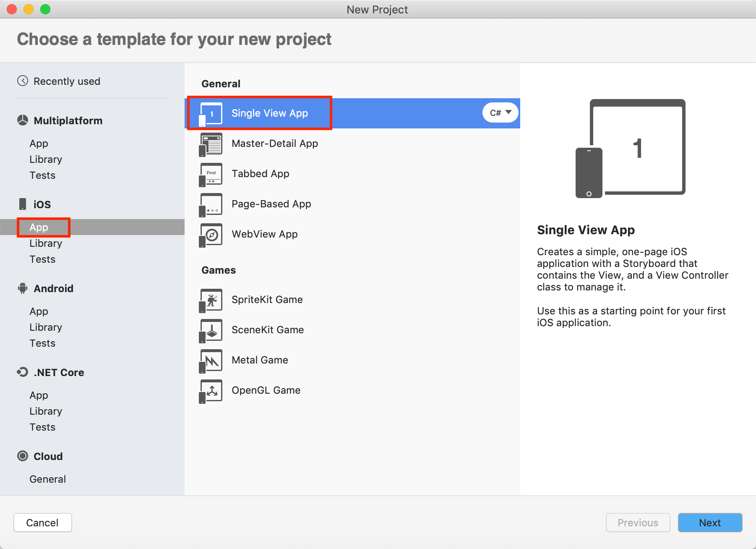Open the C# language dropdown
Screen dimensions: 756x549
point(501,112)
